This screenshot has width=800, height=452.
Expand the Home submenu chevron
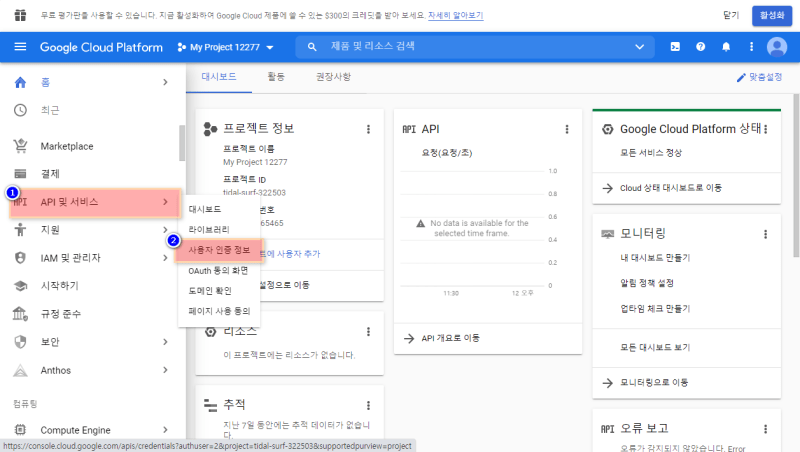165,82
